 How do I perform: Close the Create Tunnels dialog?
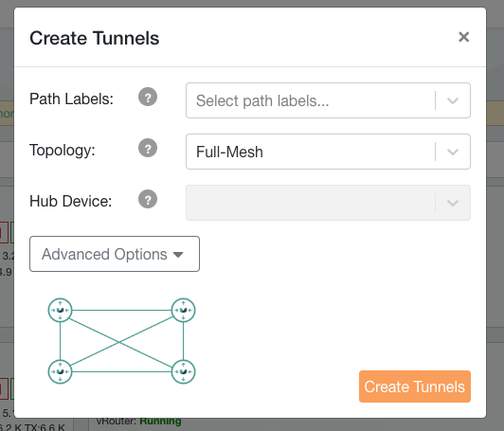tap(463, 37)
